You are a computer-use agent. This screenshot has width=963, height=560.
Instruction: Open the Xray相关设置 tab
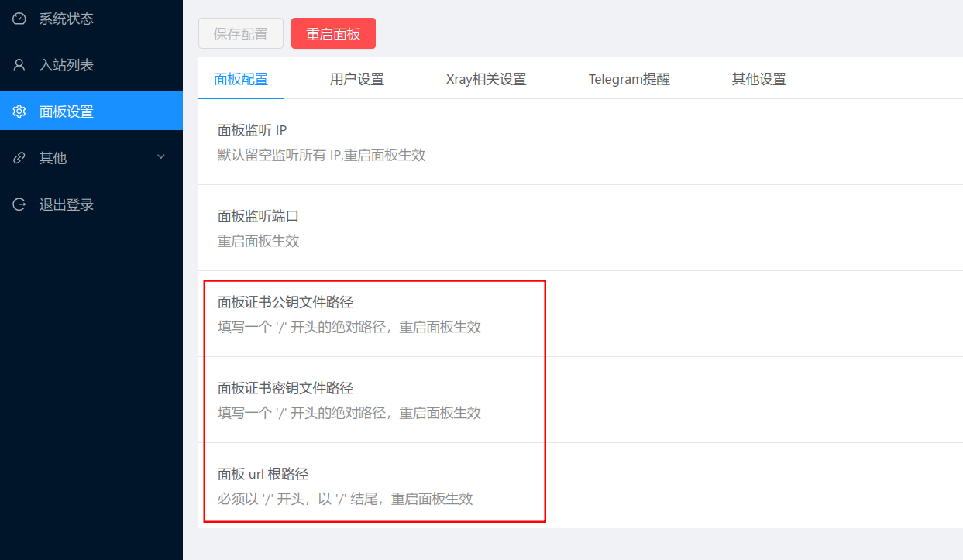pos(487,79)
